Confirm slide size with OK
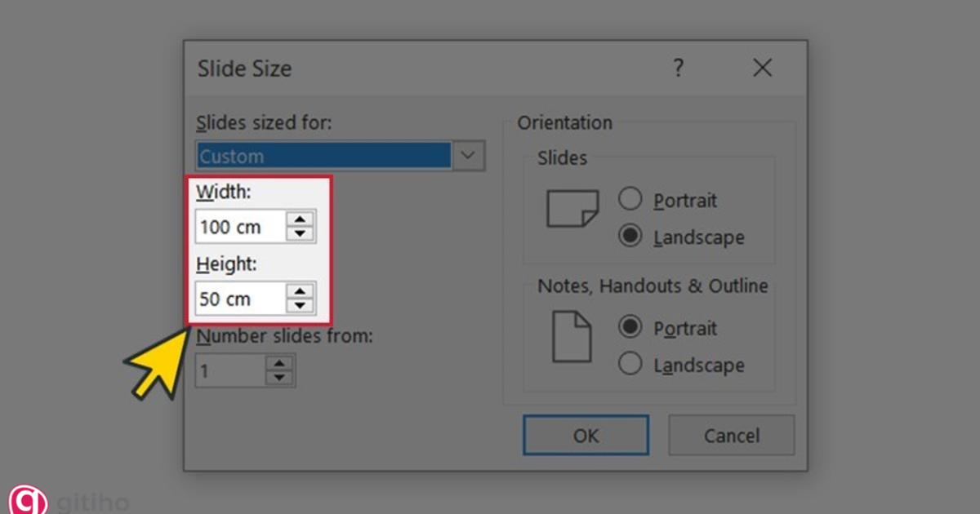The image size is (980, 514). pyautogui.click(x=585, y=435)
